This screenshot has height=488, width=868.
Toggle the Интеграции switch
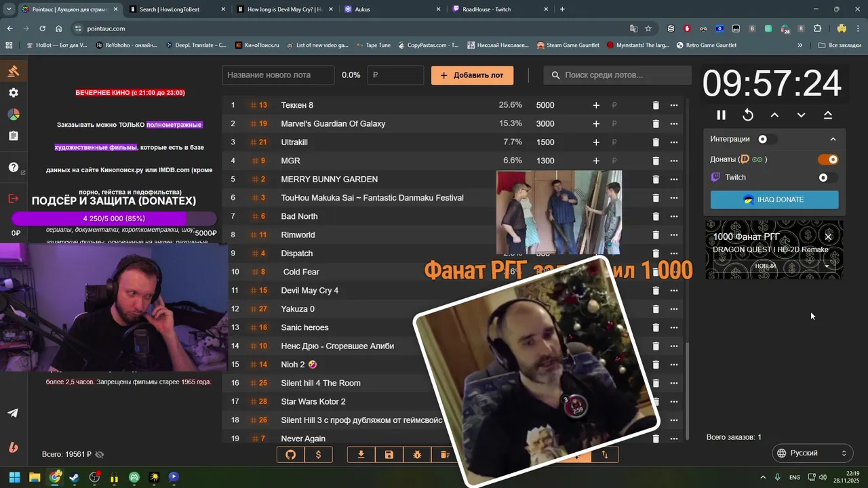click(766, 139)
